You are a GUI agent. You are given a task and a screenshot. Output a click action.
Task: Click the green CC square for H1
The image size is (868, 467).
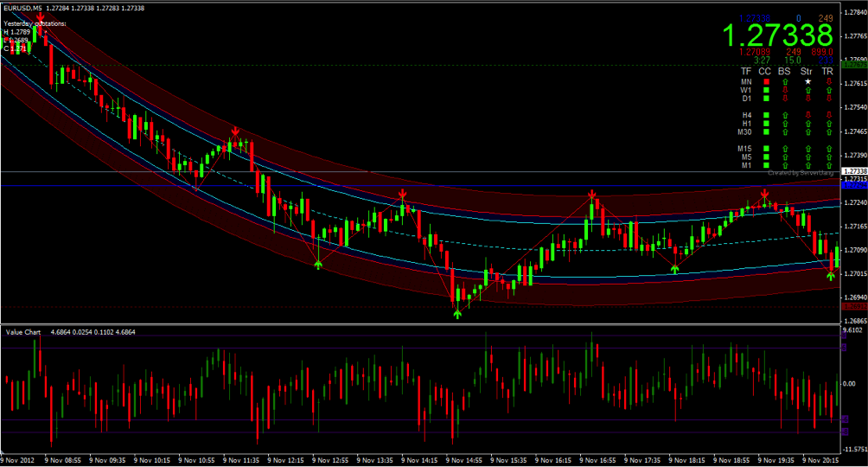[766, 123]
